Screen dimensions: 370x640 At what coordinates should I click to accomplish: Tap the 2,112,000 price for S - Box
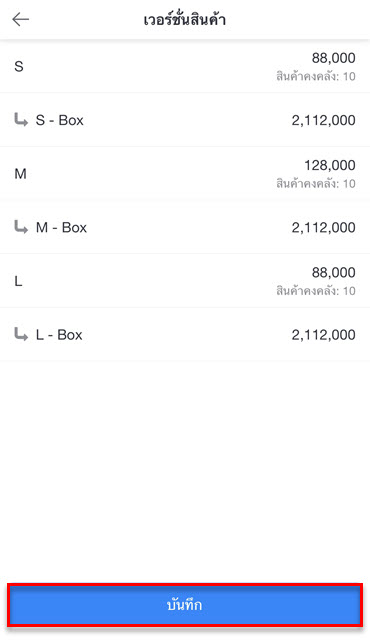(x=323, y=120)
